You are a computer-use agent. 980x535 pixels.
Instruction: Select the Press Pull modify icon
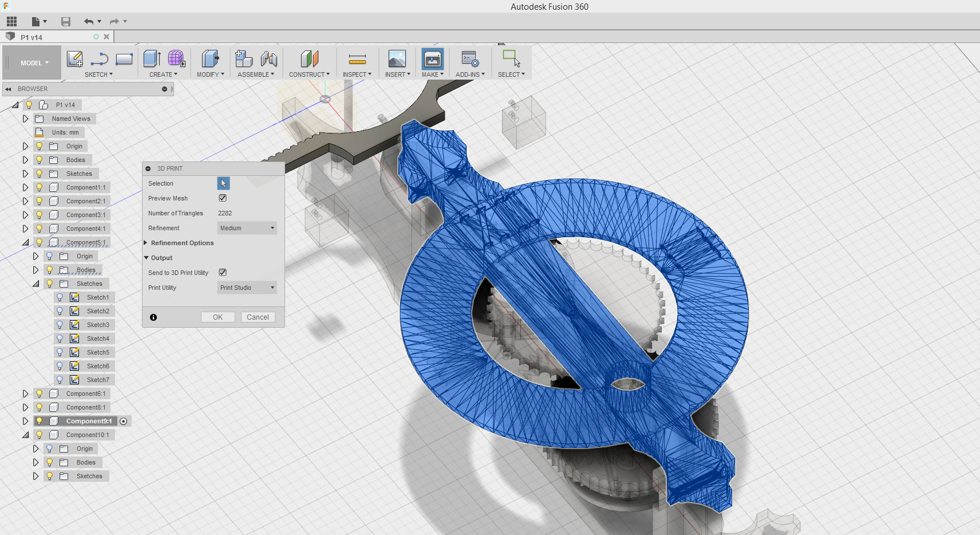(210, 58)
